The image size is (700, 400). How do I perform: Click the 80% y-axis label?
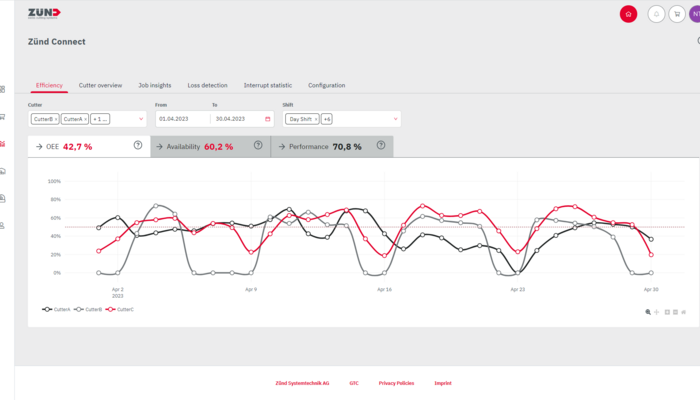tap(55, 200)
